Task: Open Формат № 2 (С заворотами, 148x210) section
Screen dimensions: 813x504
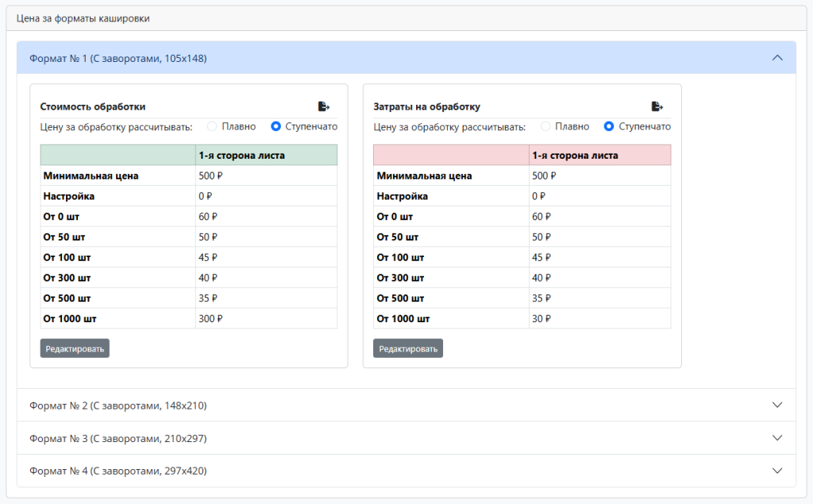Action: 118,406
